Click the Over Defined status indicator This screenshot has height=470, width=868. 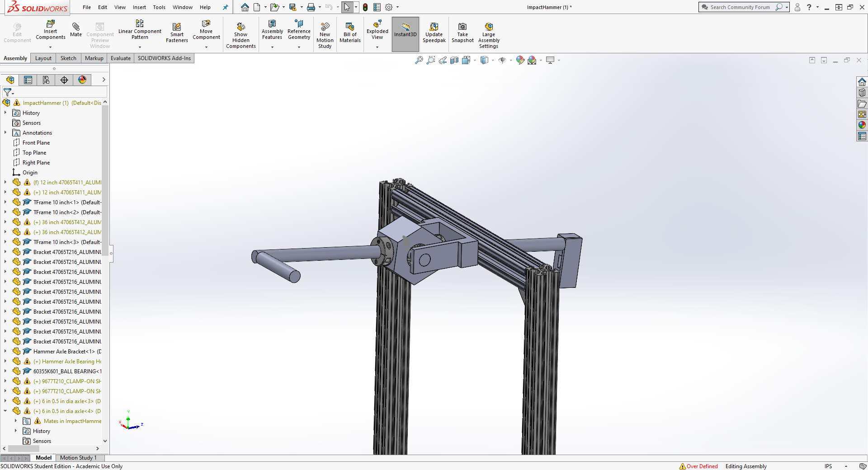tap(699, 466)
